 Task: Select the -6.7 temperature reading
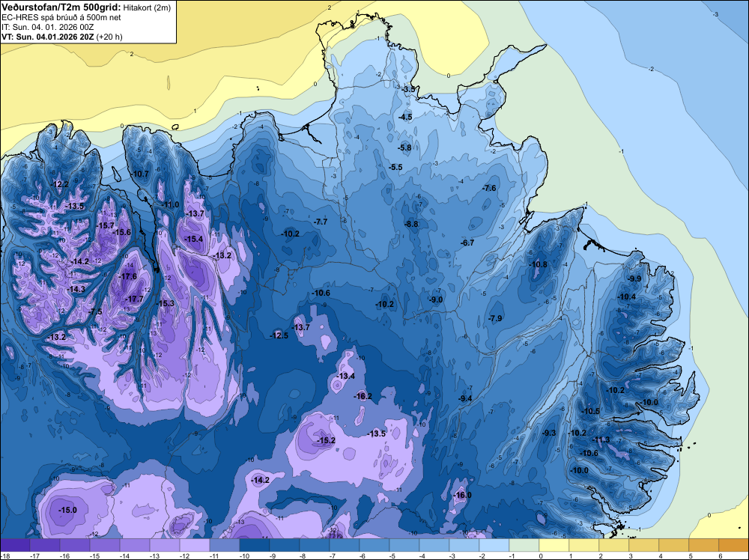pos(467,243)
